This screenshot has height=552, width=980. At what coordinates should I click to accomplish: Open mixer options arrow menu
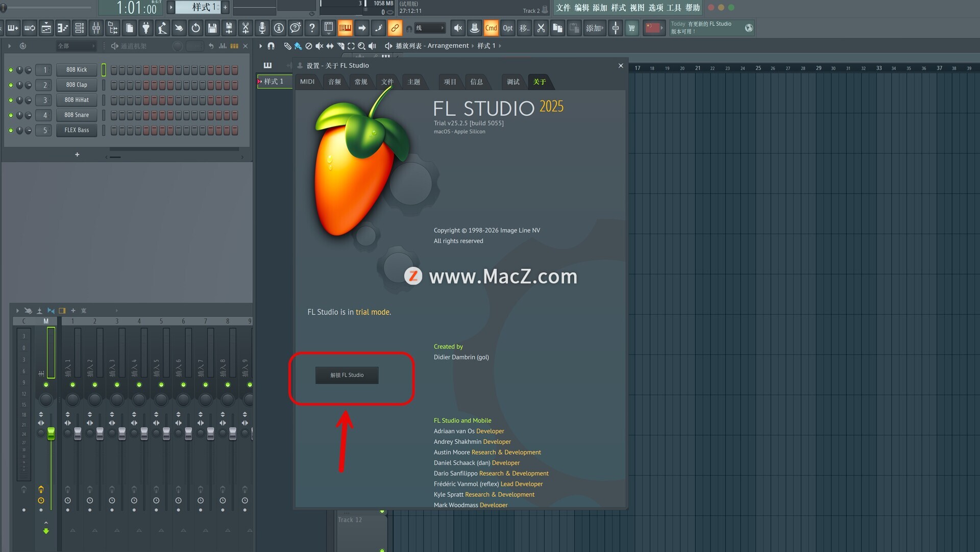(17, 310)
